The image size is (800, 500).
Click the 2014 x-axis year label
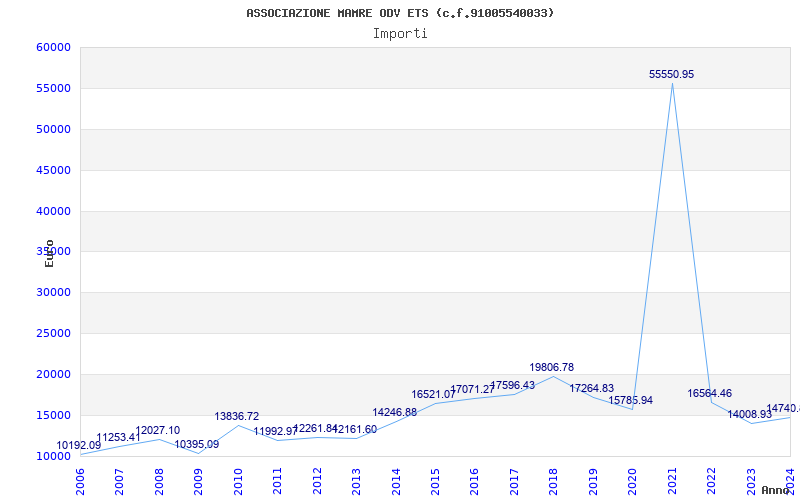[x=395, y=482]
